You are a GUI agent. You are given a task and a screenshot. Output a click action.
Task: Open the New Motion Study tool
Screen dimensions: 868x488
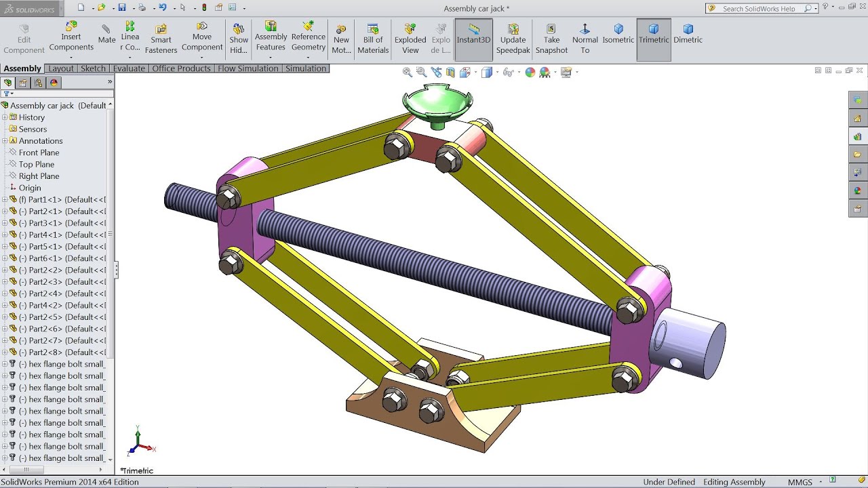pyautogui.click(x=341, y=39)
